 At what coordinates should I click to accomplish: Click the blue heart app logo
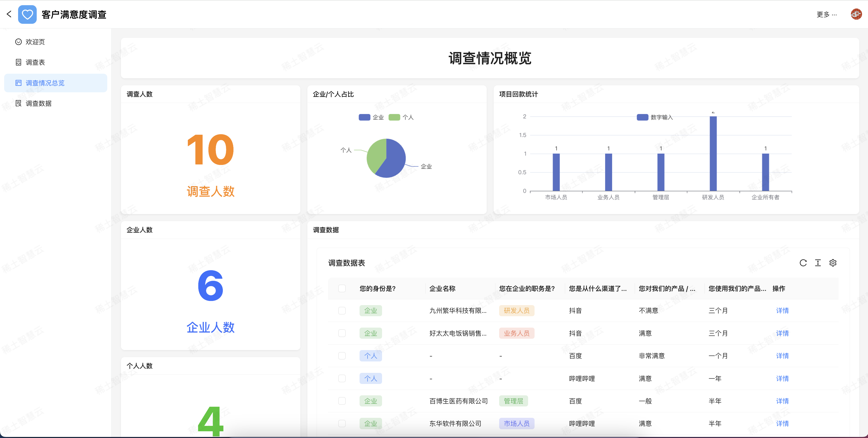click(x=27, y=14)
